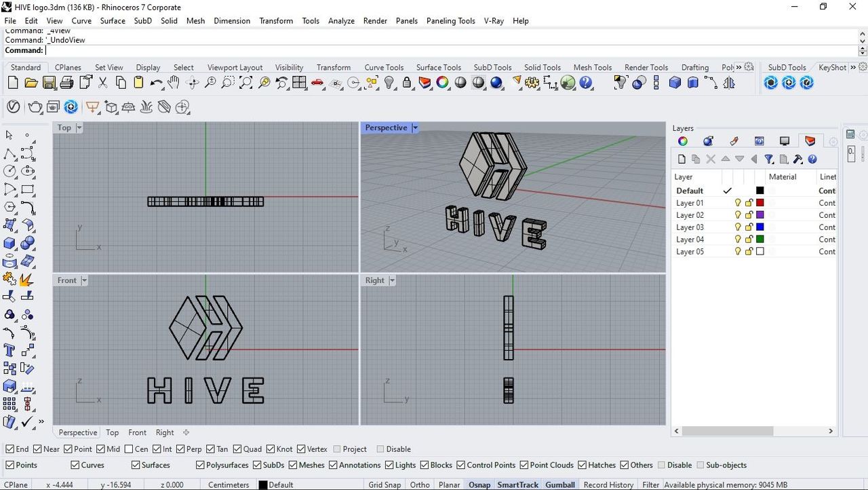Click the Paste clipboard icon

click(138, 83)
